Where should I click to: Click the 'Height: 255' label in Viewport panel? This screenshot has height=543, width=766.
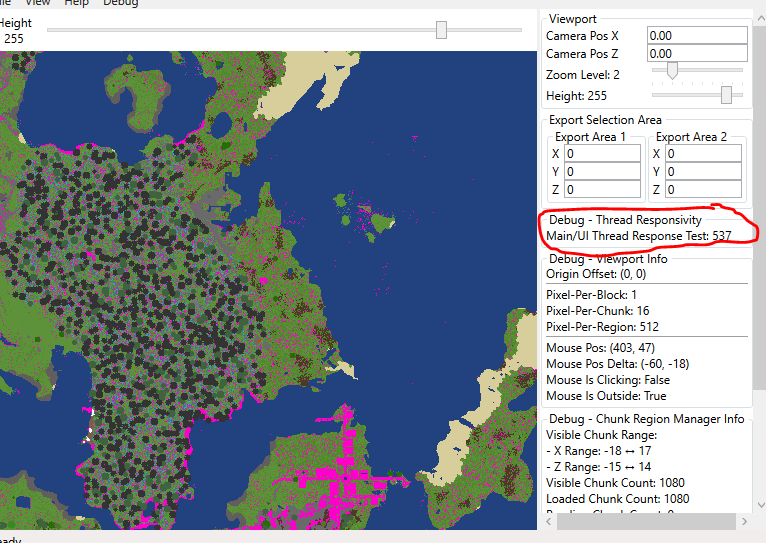(576, 96)
